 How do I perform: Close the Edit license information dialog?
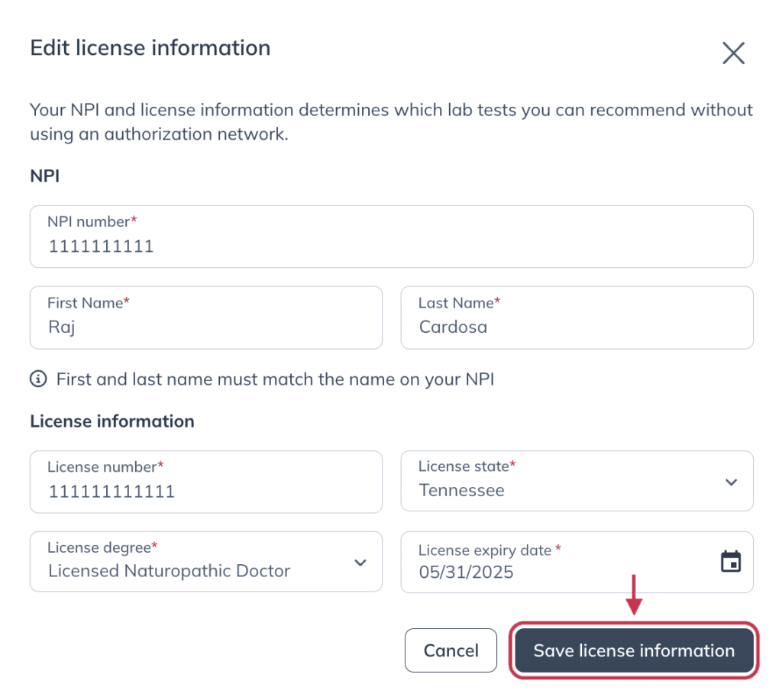[x=733, y=53]
